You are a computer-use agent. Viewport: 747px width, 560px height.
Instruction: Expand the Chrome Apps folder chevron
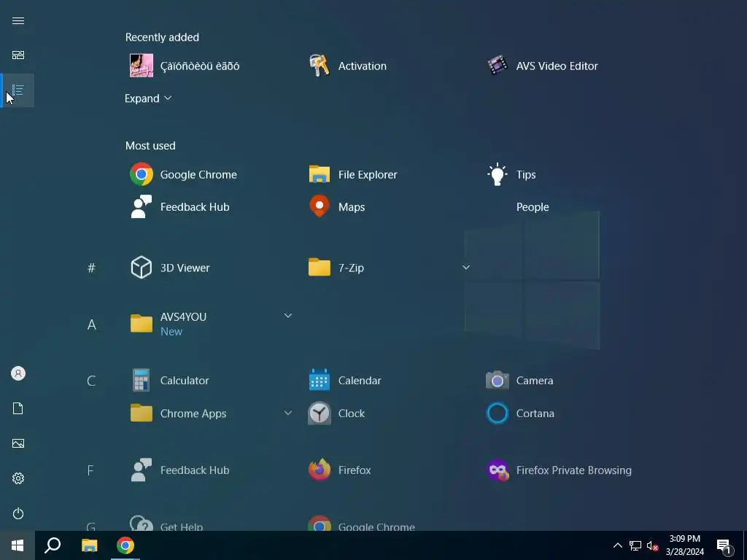287,413
